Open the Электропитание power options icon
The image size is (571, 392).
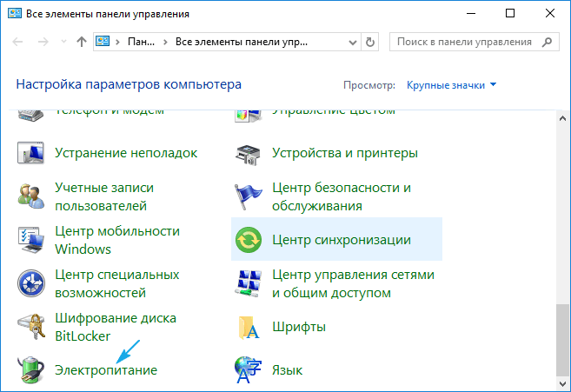(x=32, y=369)
